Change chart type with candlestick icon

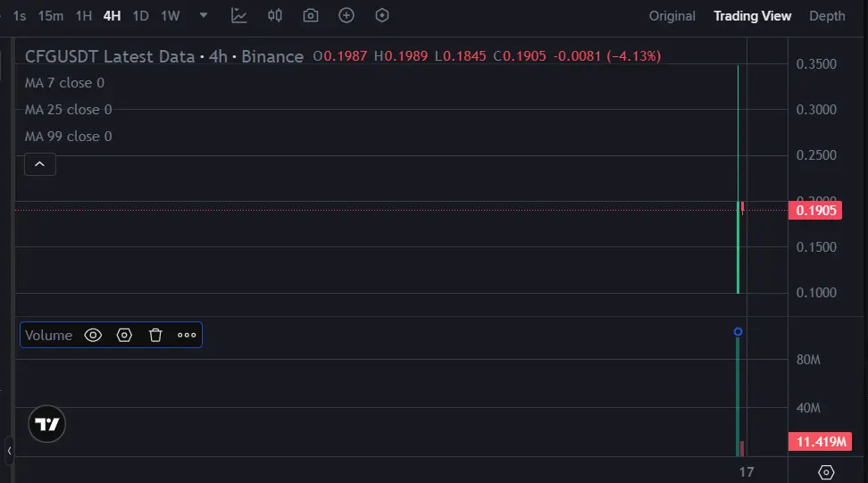click(x=275, y=15)
